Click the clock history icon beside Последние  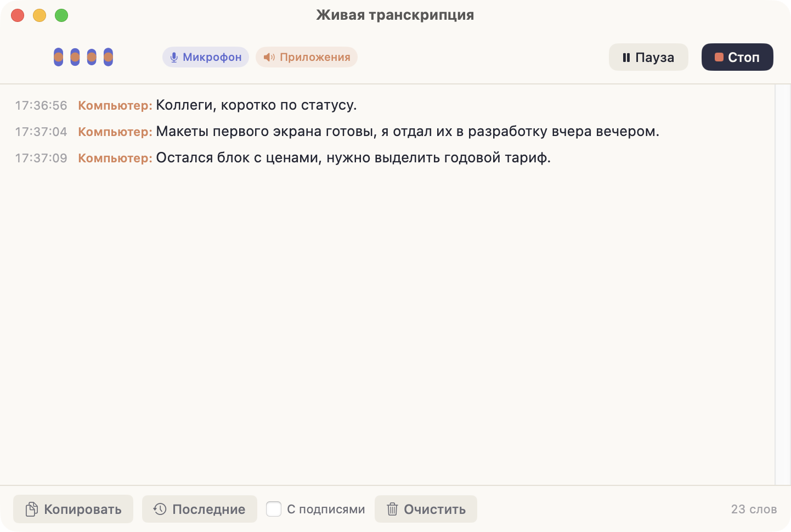tap(160, 509)
